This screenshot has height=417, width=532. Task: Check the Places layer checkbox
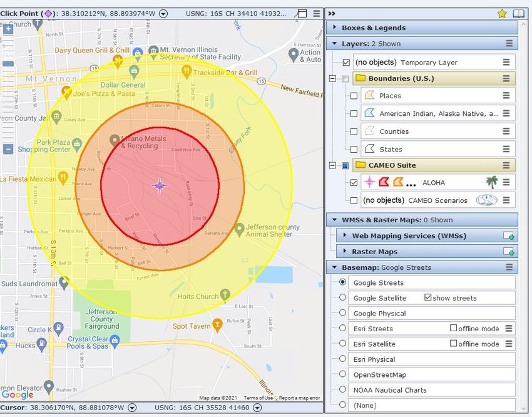coord(354,96)
